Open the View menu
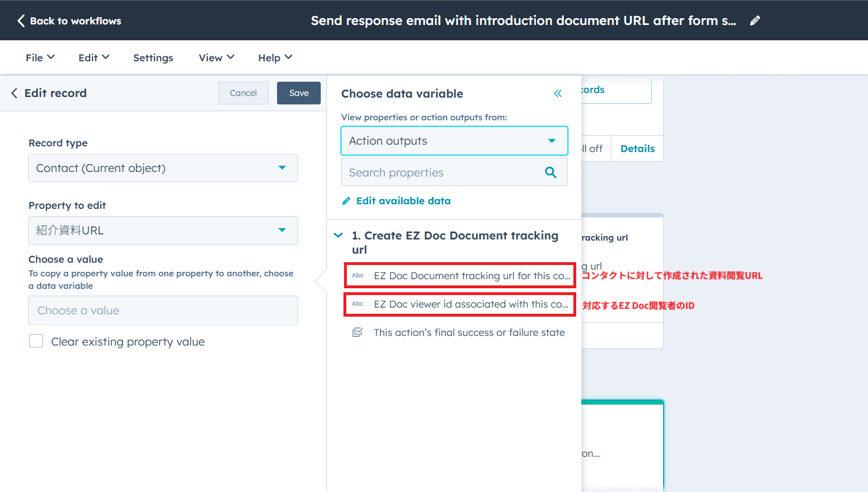The width and height of the screenshot is (868, 492). (216, 58)
